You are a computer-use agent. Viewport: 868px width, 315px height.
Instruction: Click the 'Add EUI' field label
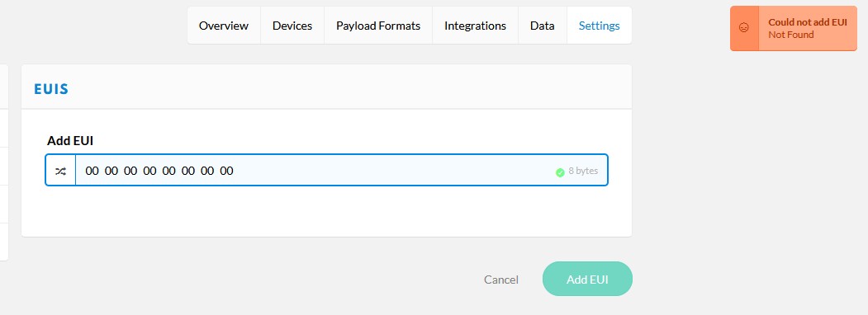click(69, 140)
